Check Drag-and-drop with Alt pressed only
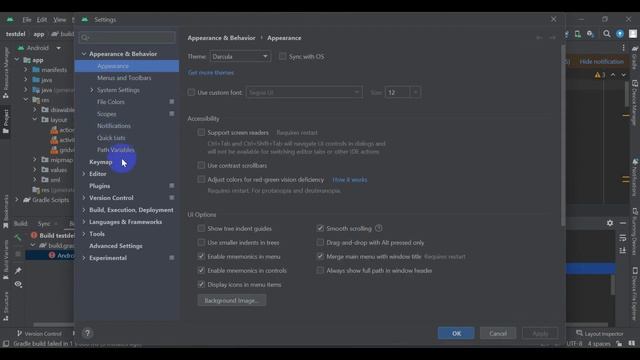This screenshot has height=360, width=640. click(x=320, y=242)
